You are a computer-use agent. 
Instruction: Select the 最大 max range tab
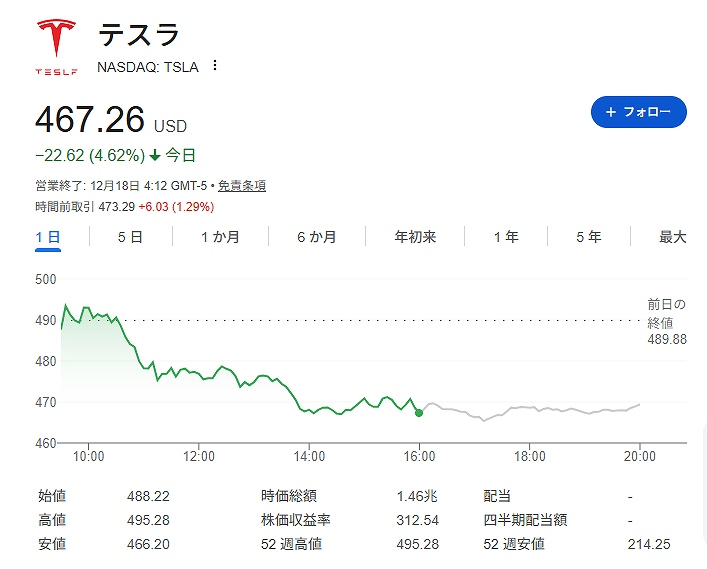tap(672, 237)
